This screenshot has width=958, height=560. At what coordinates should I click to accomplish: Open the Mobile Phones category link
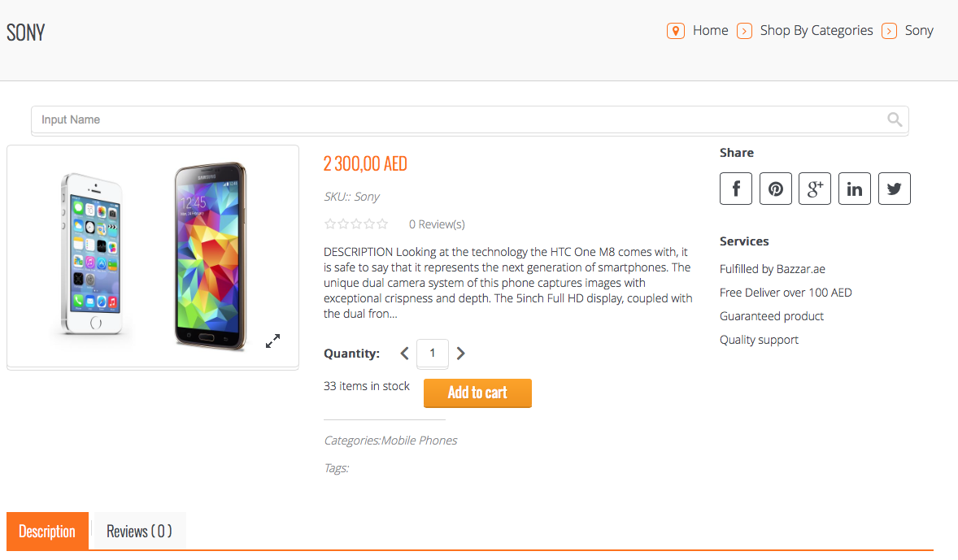(419, 441)
